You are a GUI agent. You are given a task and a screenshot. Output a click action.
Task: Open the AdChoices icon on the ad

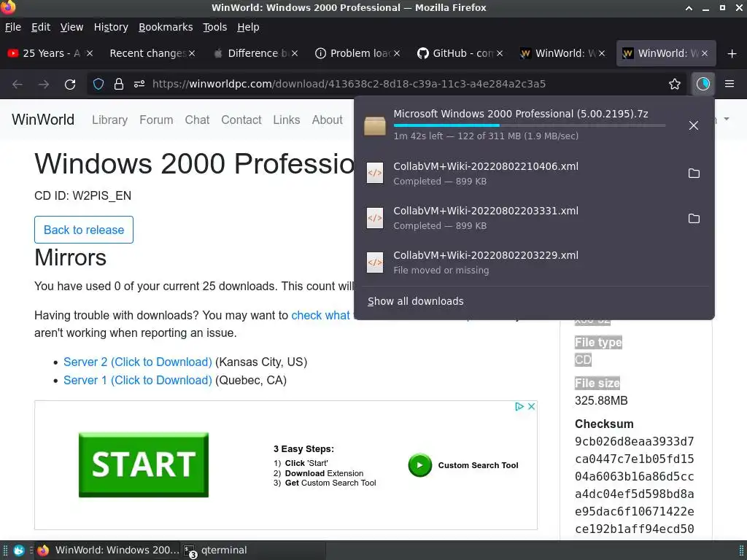(x=519, y=406)
